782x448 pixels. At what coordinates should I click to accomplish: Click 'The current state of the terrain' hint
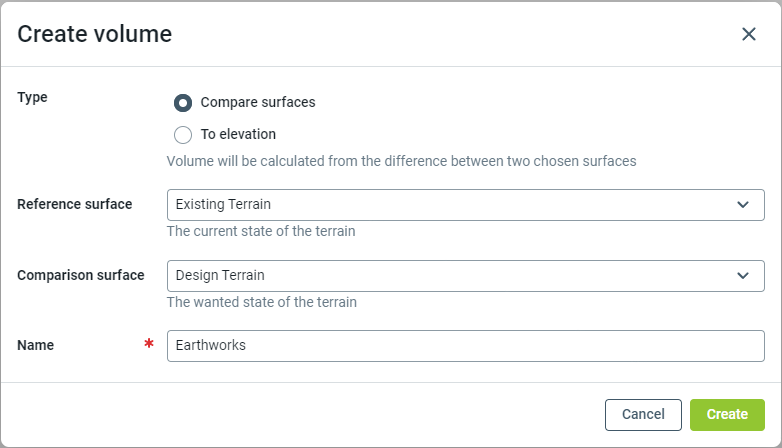261,231
